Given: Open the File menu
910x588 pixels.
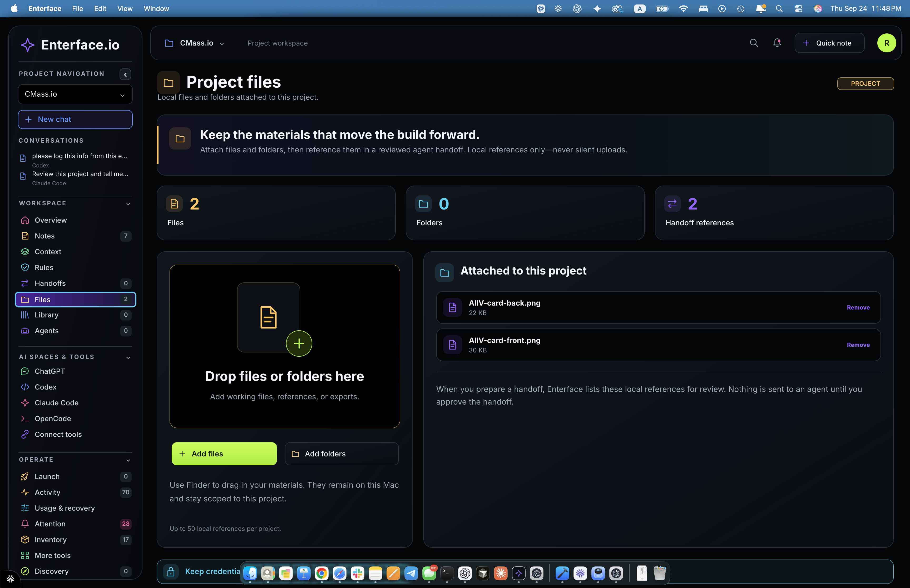Looking at the screenshot, I should pos(77,8).
